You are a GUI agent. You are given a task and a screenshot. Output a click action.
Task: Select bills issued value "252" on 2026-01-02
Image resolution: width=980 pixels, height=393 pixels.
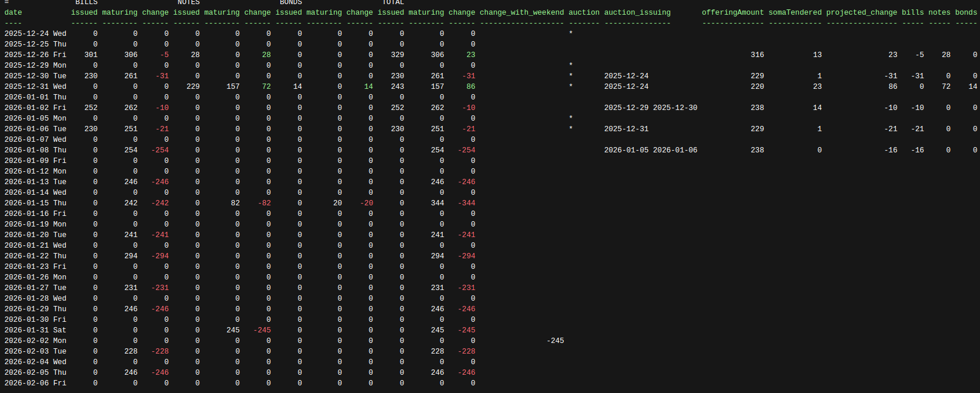point(91,108)
